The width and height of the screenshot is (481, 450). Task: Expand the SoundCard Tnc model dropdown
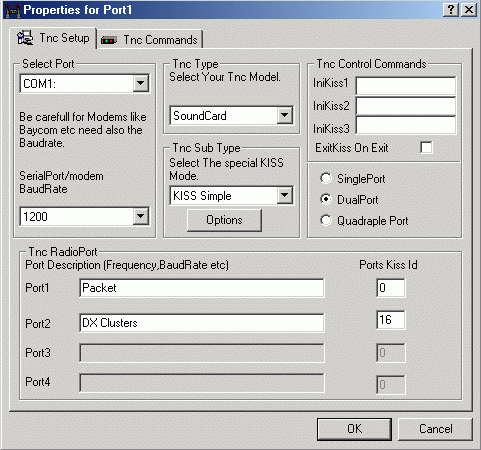[x=284, y=115]
